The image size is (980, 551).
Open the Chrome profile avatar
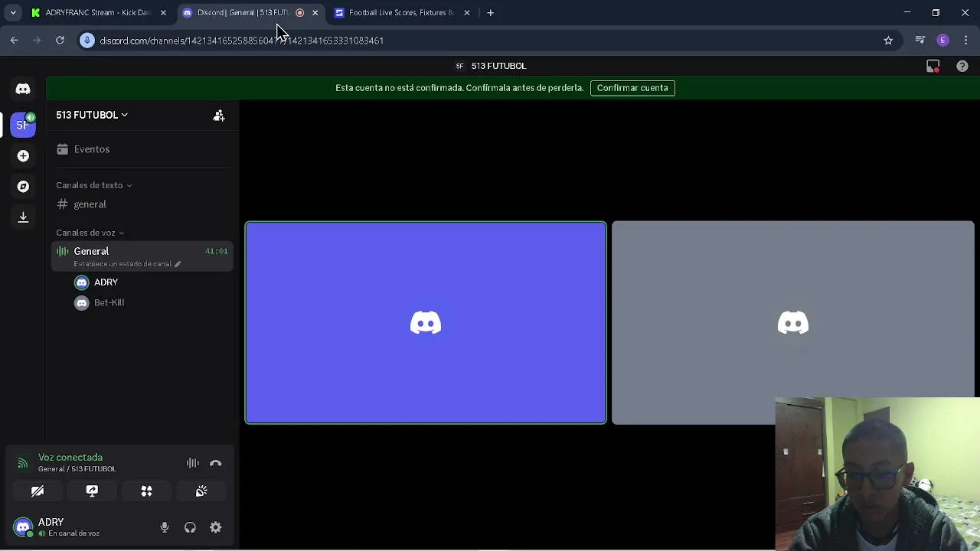point(943,41)
